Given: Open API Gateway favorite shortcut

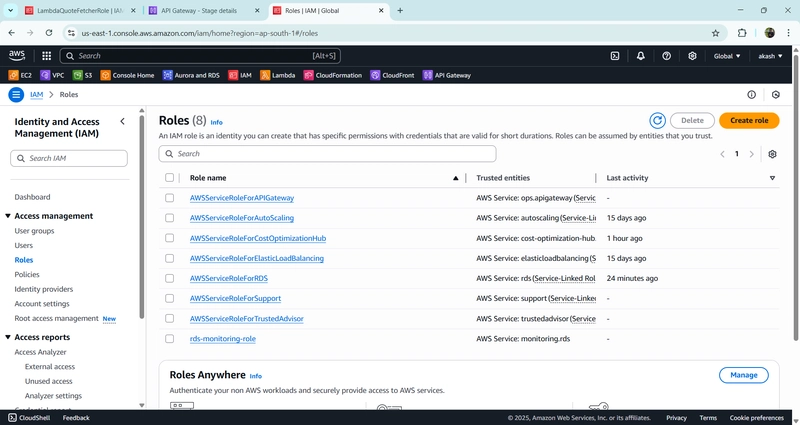Looking at the screenshot, I should pos(447,75).
